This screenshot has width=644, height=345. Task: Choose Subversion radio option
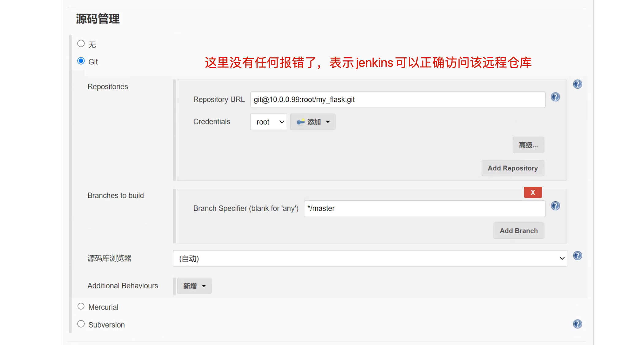click(x=81, y=324)
